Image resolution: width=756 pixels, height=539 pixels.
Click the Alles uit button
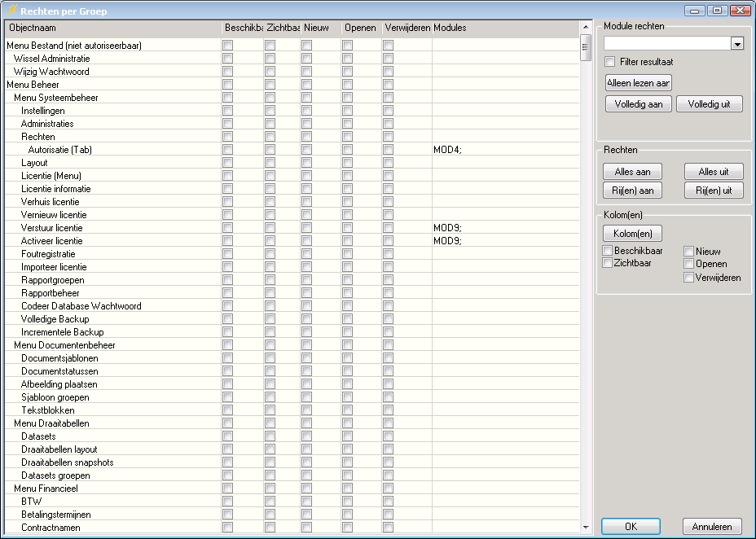[714, 172]
